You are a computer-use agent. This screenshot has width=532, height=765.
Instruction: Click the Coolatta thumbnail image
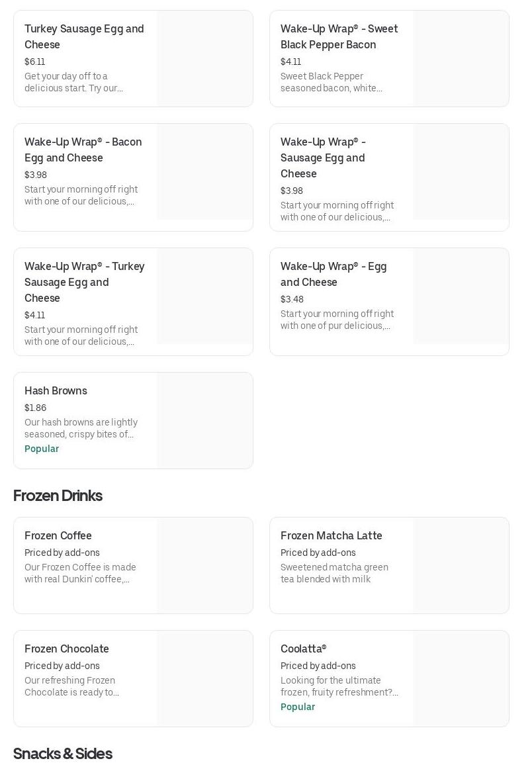coord(461,678)
